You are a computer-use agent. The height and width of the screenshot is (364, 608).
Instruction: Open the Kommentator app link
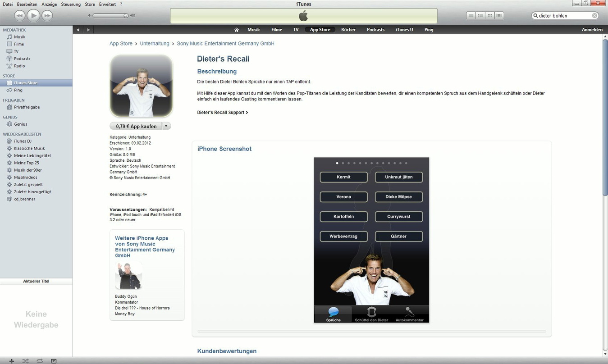126,302
